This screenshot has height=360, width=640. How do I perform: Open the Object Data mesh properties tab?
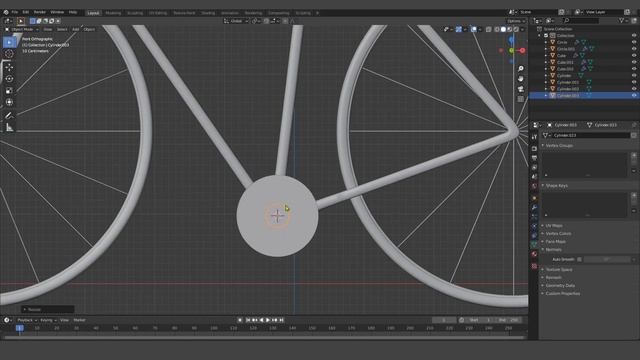pos(534,244)
